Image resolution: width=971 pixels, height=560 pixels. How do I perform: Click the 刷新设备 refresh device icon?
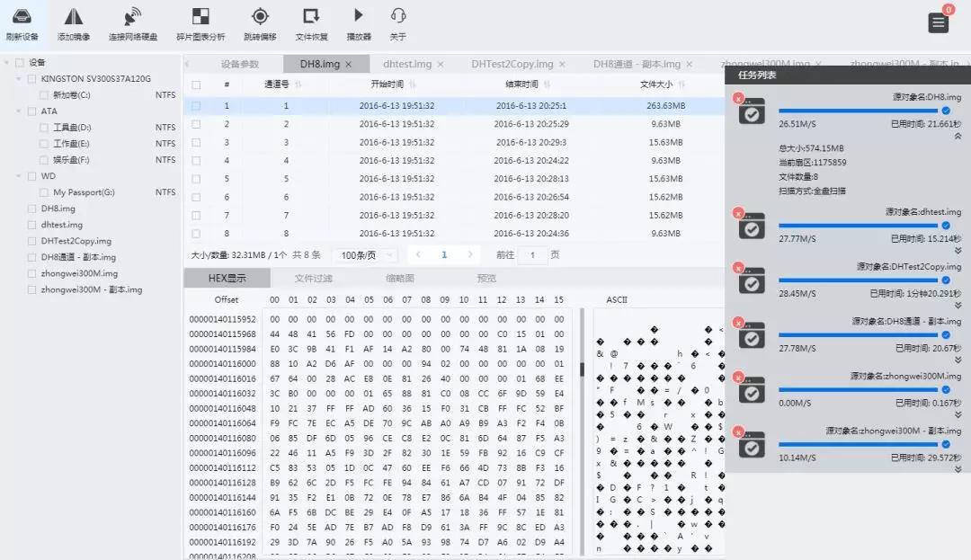[x=22, y=17]
